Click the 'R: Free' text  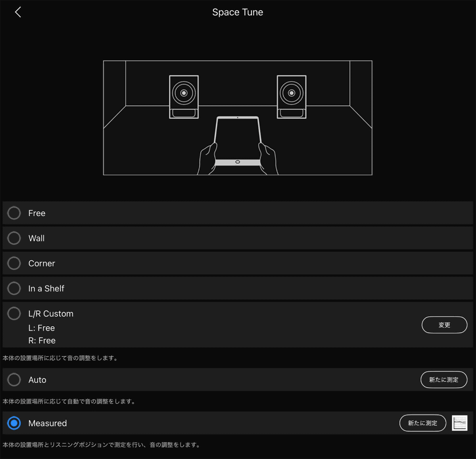pyautogui.click(x=42, y=340)
